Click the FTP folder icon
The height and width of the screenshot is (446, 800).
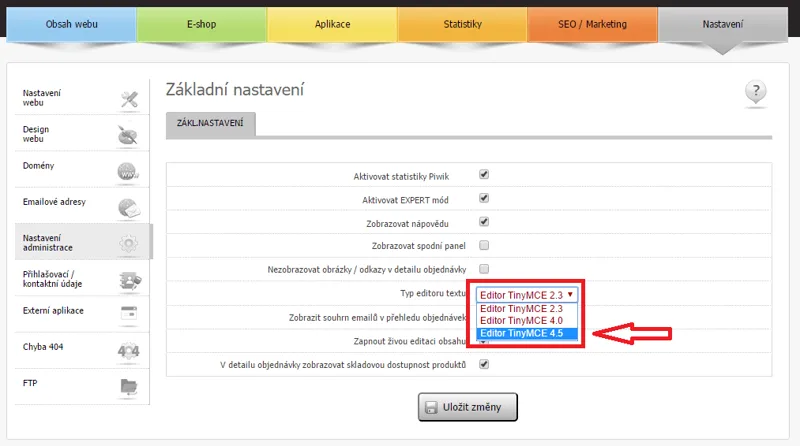(129, 387)
